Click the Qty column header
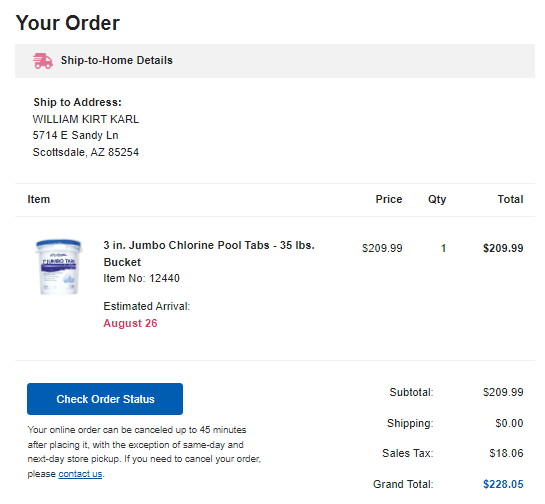545x504 pixels. tap(437, 200)
